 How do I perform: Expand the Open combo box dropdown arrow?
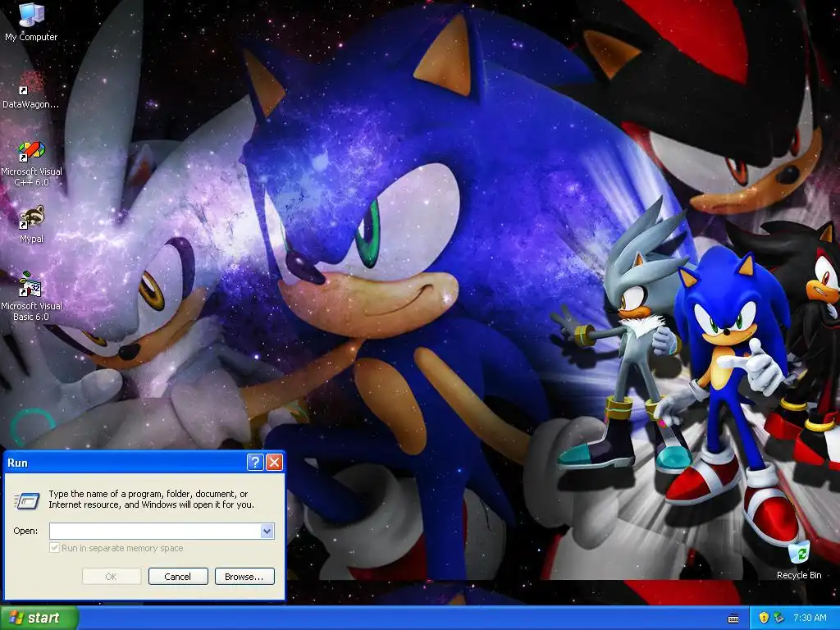[x=267, y=531]
